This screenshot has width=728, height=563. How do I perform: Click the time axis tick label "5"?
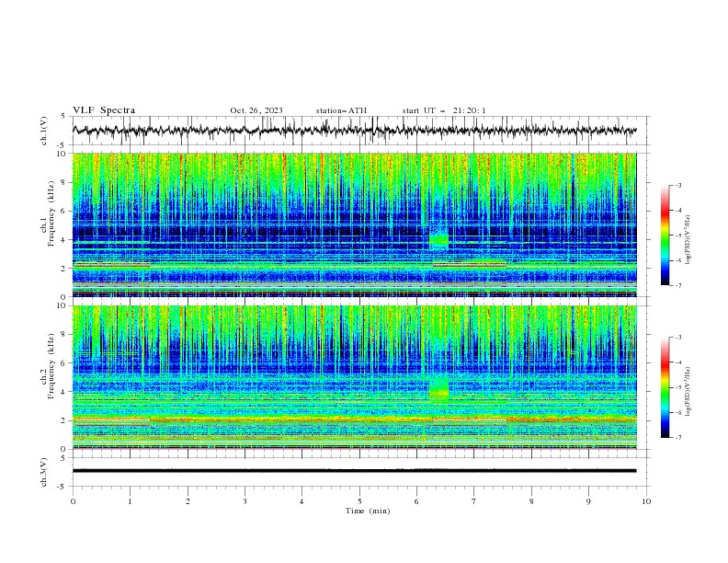[359, 501]
